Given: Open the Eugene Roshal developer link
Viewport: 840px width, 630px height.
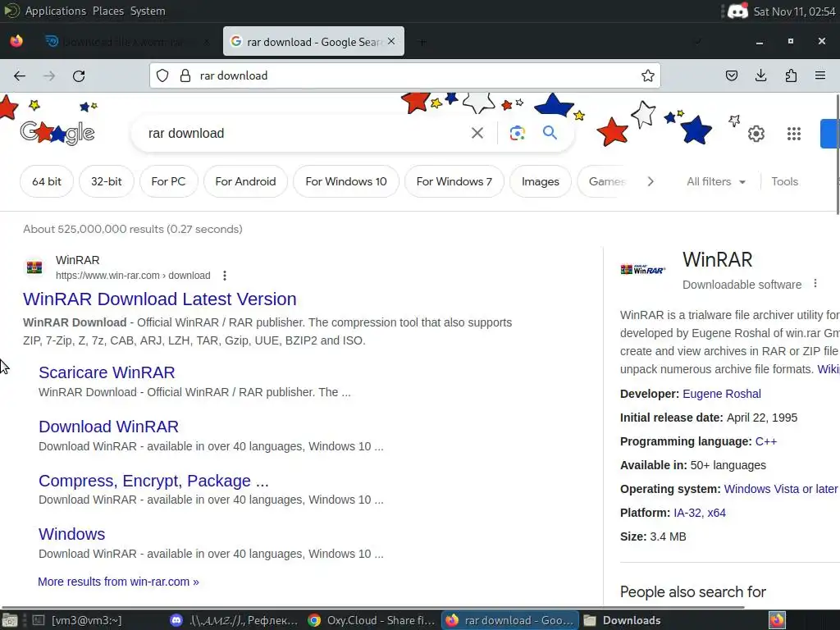Looking at the screenshot, I should tap(722, 394).
